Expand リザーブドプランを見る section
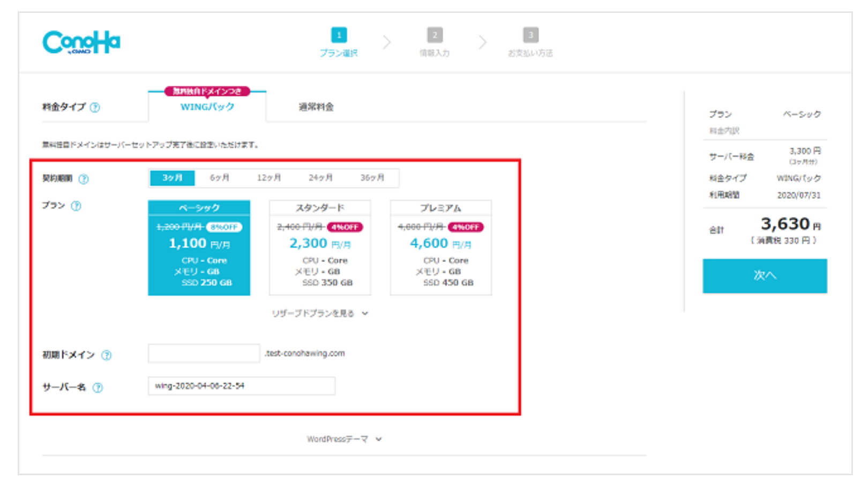 (x=320, y=313)
